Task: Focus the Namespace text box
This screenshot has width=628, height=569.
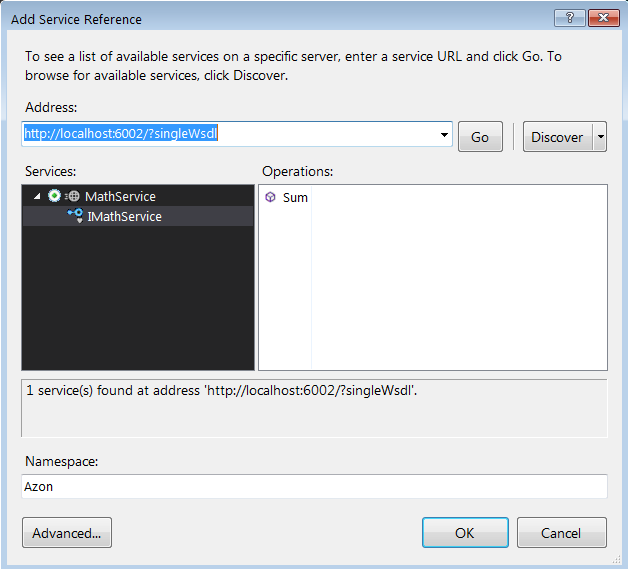Action: point(314,486)
